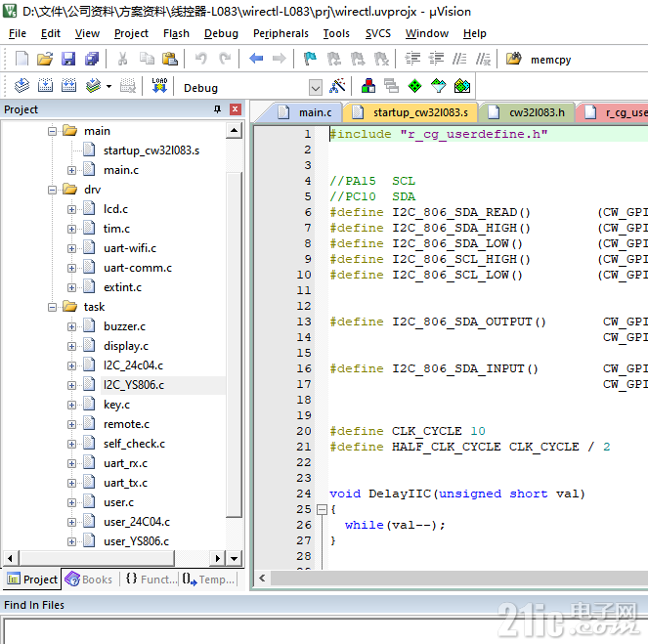648x644 pixels.
Task: Click the project tree scroll up arrow
Action: click(x=234, y=131)
